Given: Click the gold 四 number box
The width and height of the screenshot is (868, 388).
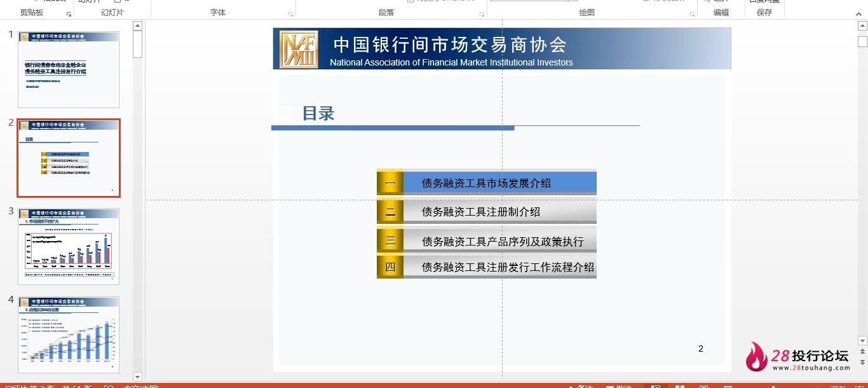Looking at the screenshot, I should 390,267.
